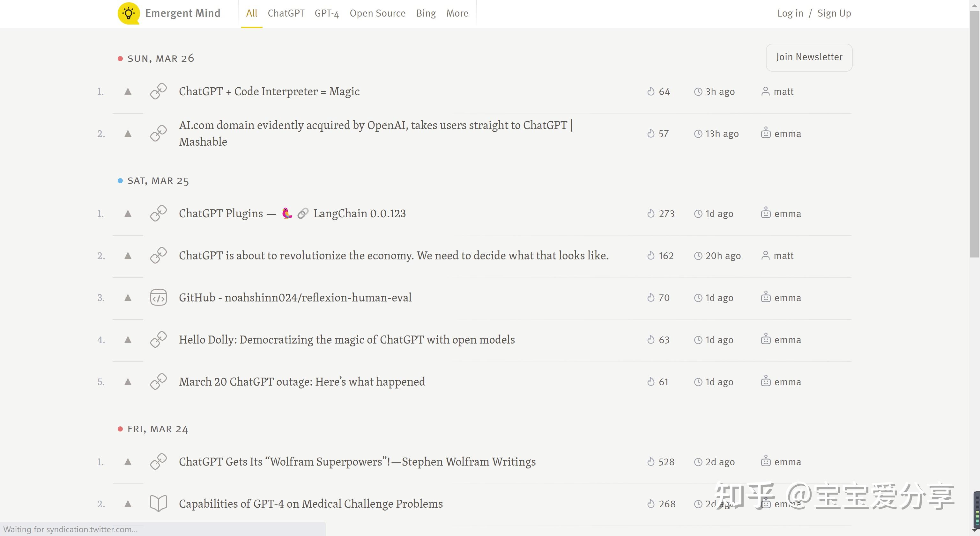
Task: Click the book icon beside the GPT-4 Medical paper
Action: (x=158, y=503)
